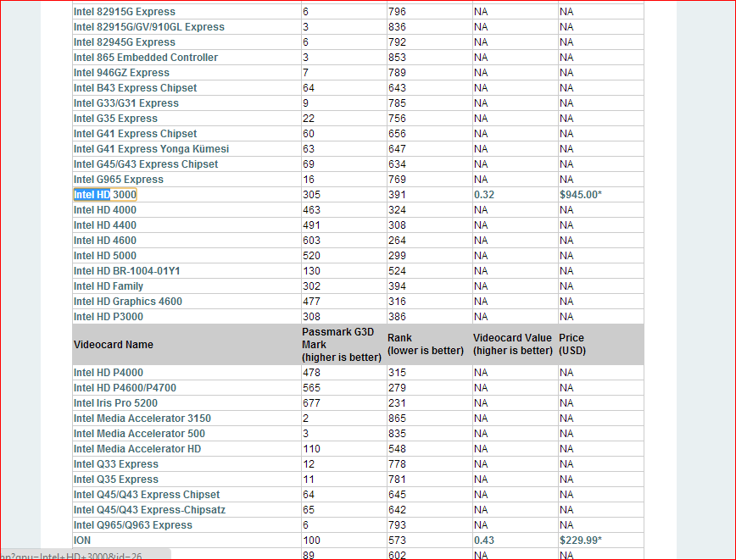
Task: Click rank 548 in Media Accelerator HD row
Action: [x=397, y=449]
